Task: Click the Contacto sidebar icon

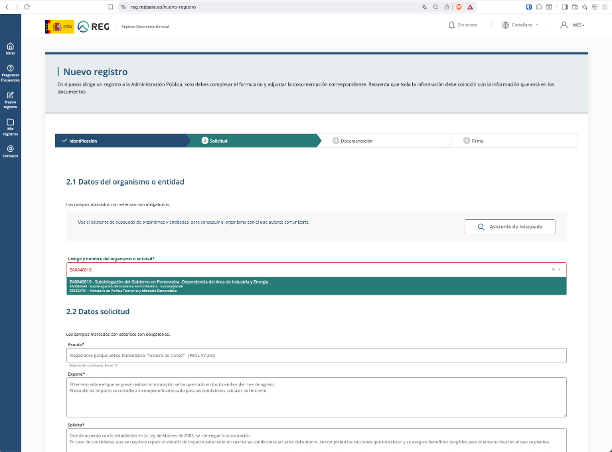Action: pyautogui.click(x=10, y=151)
